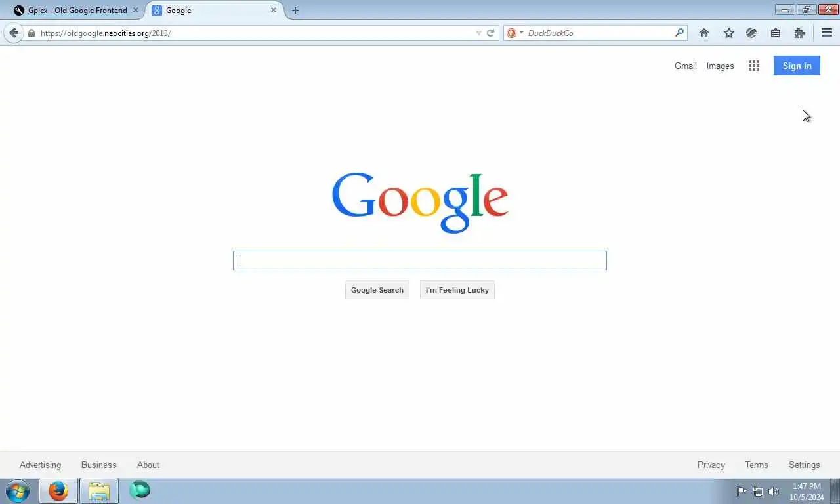The height and width of the screenshot is (504, 840).
Task: Click the network tray icon
Action: pyautogui.click(x=758, y=491)
